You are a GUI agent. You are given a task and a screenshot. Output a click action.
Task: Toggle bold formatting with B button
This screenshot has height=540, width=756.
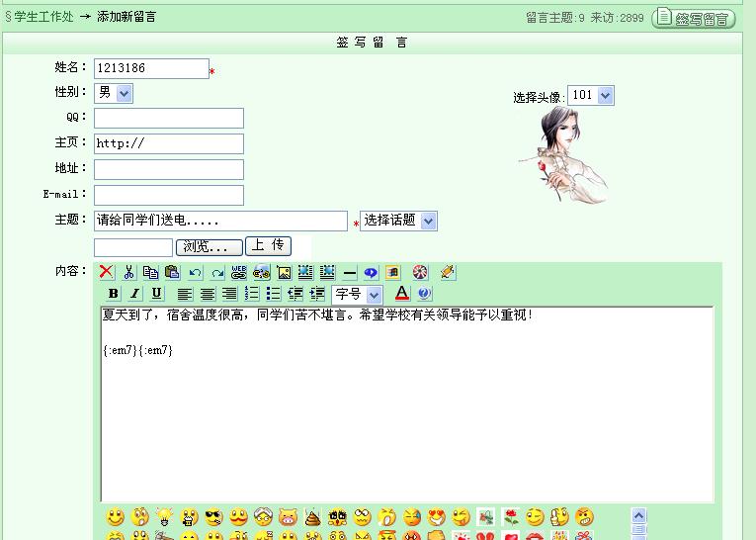pos(114,293)
